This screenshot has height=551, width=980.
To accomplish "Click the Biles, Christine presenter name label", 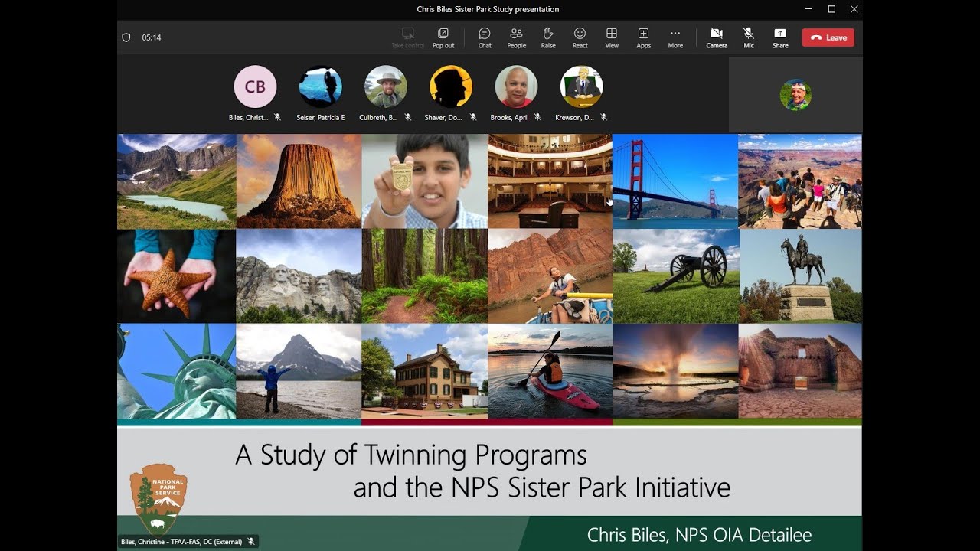I will tap(181, 542).
